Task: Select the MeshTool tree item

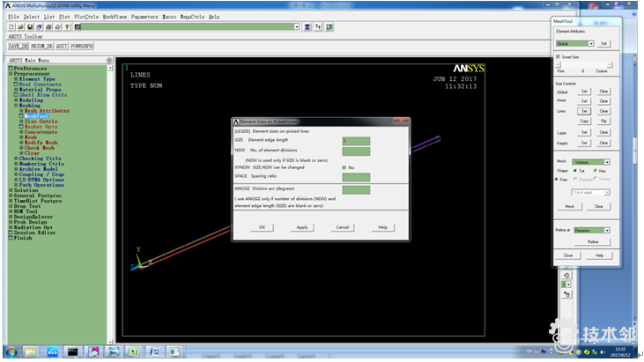Action: click(x=36, y=116)
